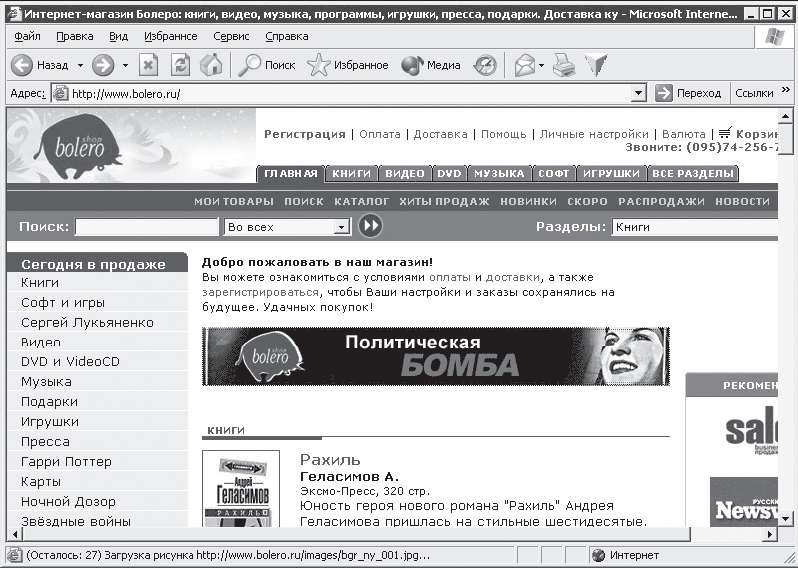Click the Регистрация link
This screenshot has width=798, height=568.
(304, 134)
